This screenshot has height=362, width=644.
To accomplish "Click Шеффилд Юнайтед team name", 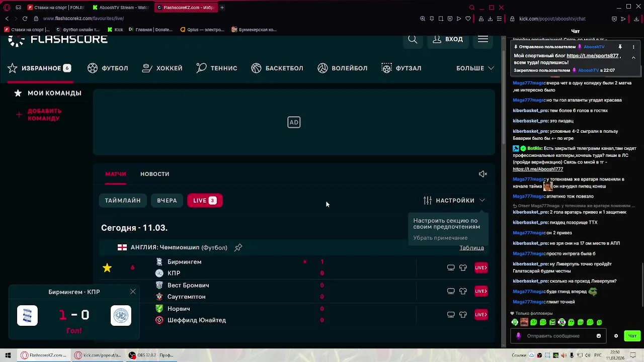I will pyautogui.click(x=197, y=320).
